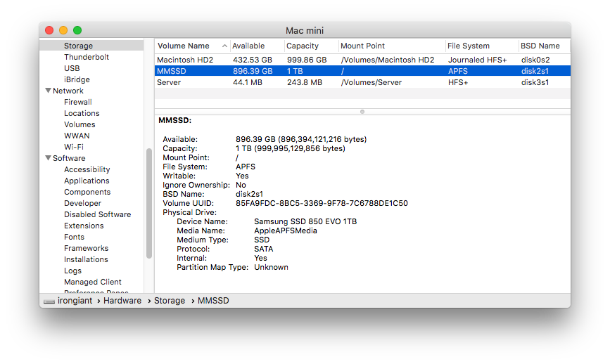Image resolution: width=610 pixels, height=364 pixels.
Task: Select Disabled Software in the sidebar
Action: (x=97, y=214)
